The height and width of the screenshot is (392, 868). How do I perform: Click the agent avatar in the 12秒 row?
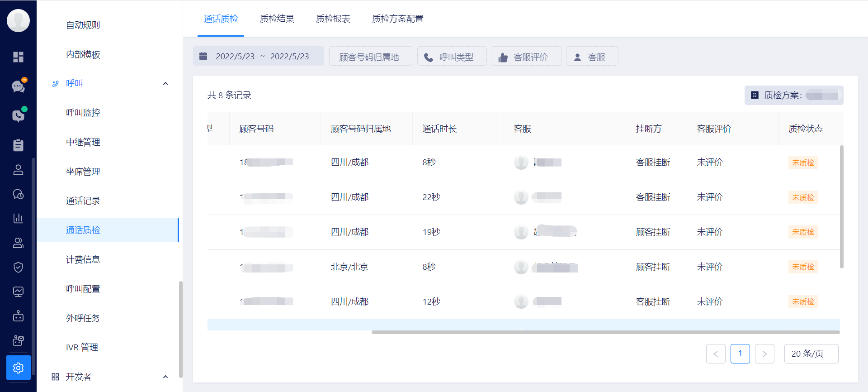(521, 301)
